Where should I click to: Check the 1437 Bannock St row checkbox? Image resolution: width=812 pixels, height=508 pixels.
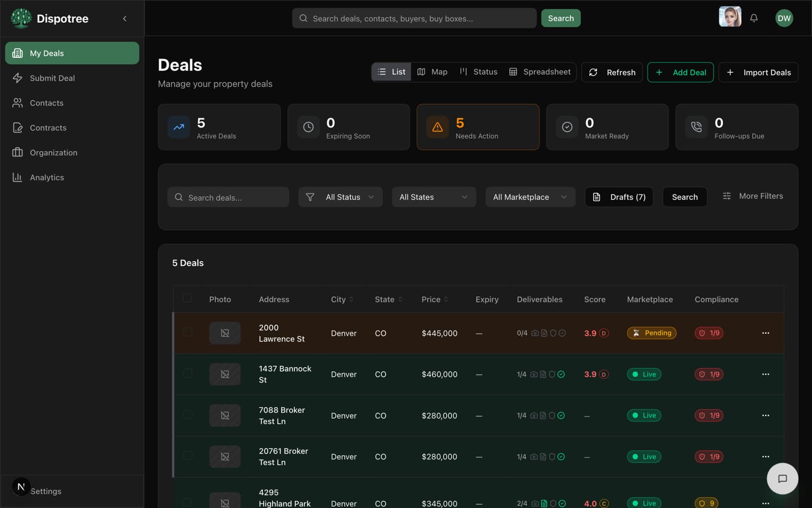click(187, 373)
